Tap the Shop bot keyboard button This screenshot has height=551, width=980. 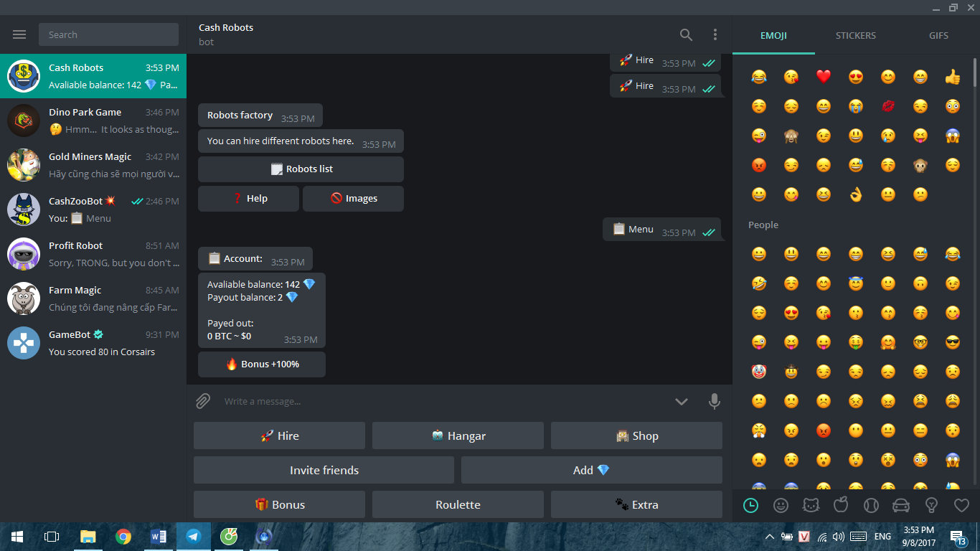tap(636, 435)
